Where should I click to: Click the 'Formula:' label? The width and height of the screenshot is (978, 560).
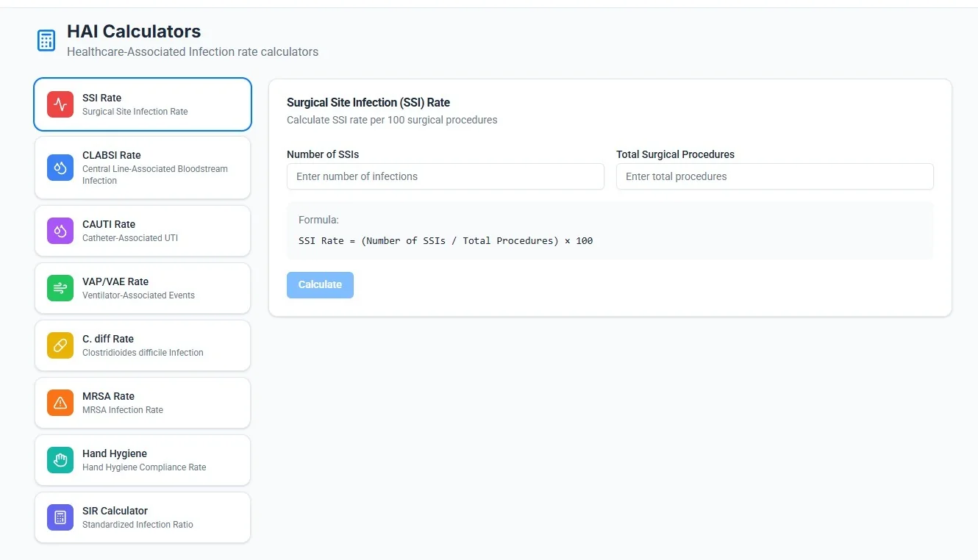pos(318,220)
